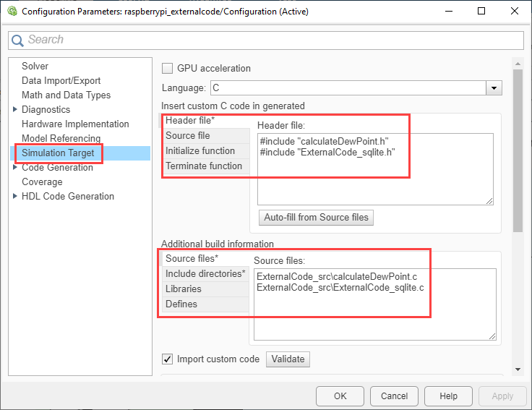Expand the HDL Code Generation node
The height and width of the screenshot is (410, 532).
[x=15, y=196]
